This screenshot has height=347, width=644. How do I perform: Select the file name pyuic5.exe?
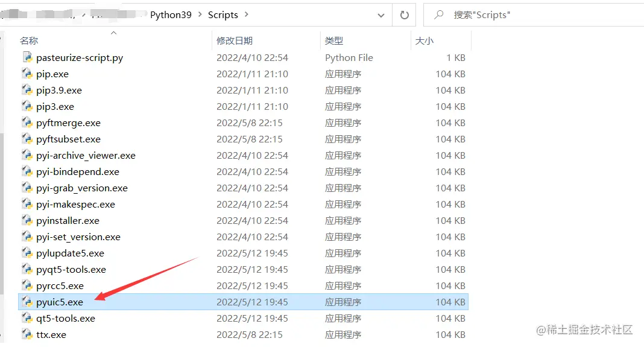point(60,302)
